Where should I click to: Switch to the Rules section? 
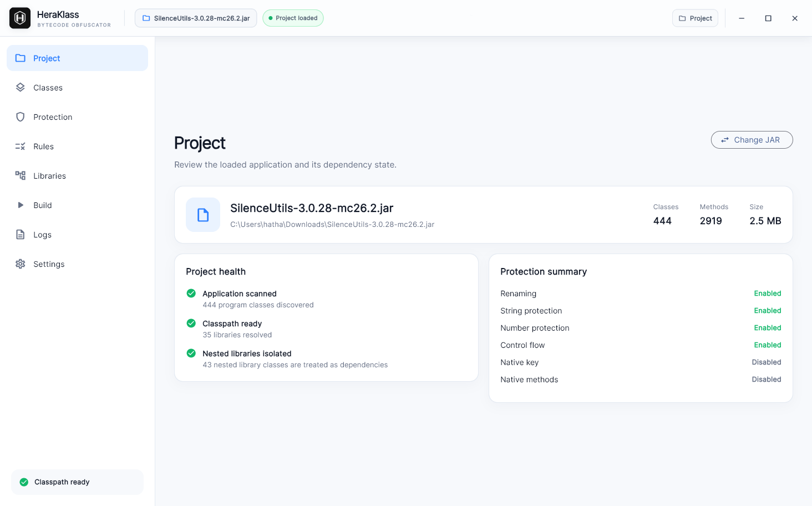78,146
